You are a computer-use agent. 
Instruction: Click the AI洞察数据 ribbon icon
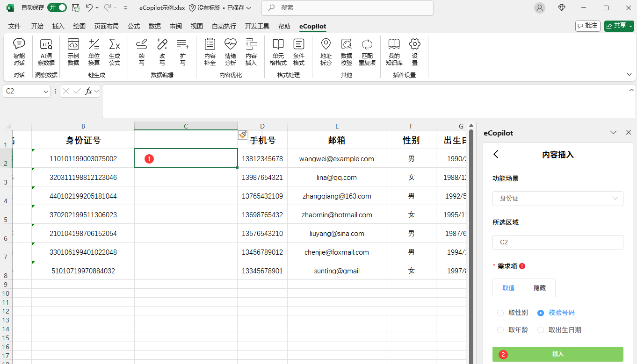tap(46, 51)
